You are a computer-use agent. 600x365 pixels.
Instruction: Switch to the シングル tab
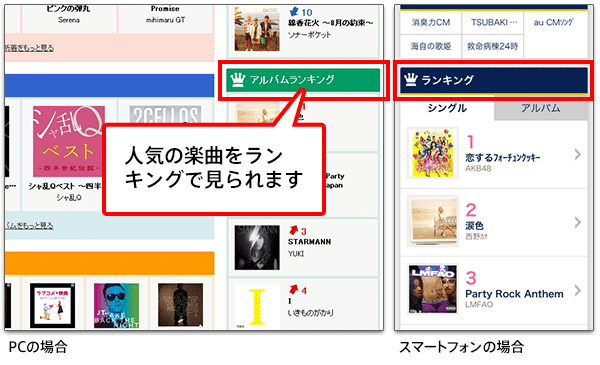pyautogui.click(x=447, y=109)
